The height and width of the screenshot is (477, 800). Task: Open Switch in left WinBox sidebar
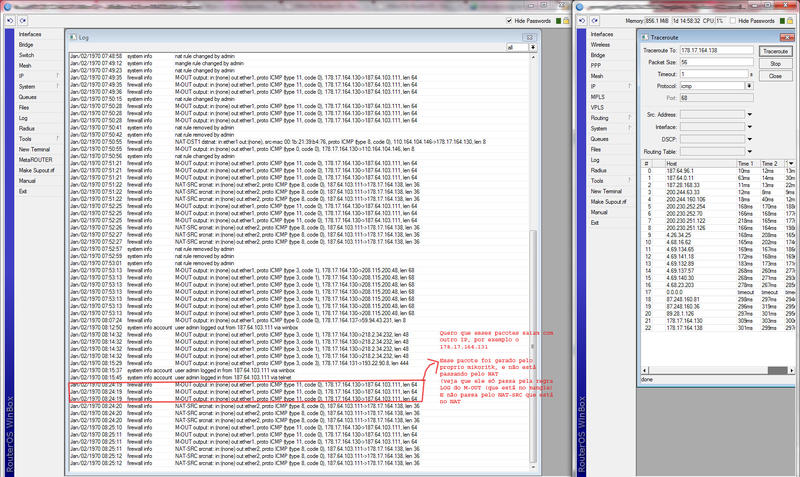tap(27, 55)
